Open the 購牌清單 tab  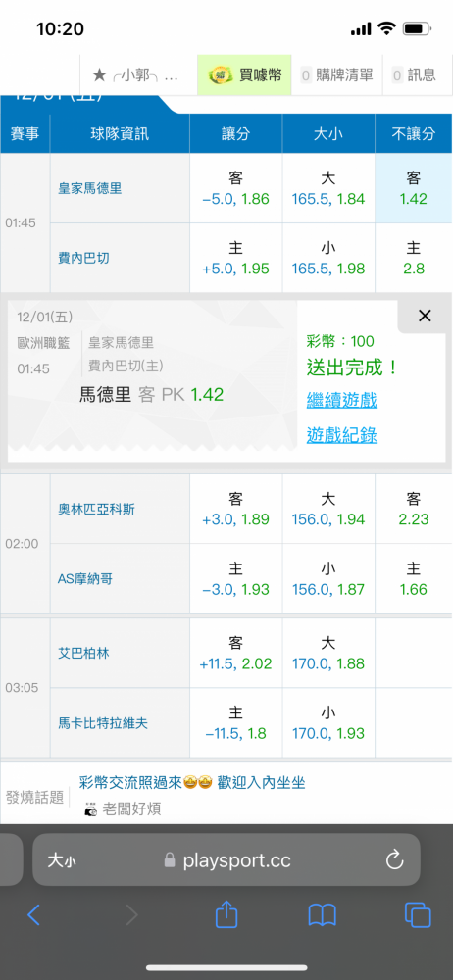pyautogui.click(x=337, y=75)
